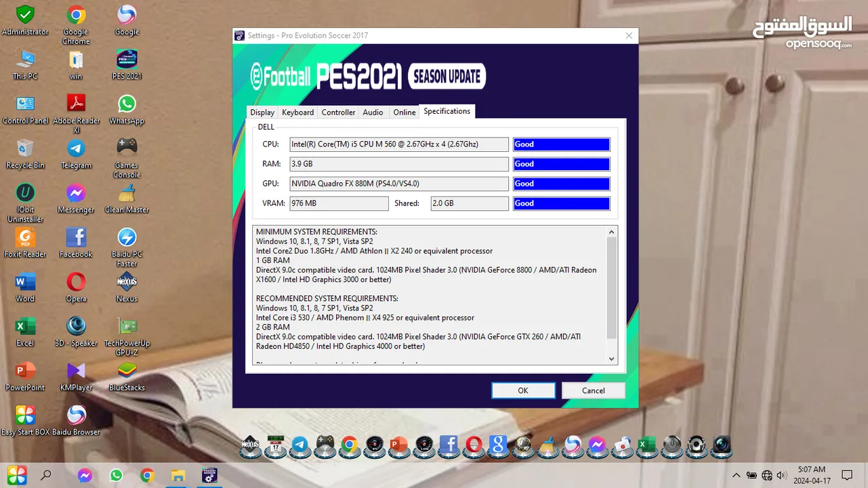Select the Specifications tab
Viewport: 868px width, 488px height.
coord(447,111)
